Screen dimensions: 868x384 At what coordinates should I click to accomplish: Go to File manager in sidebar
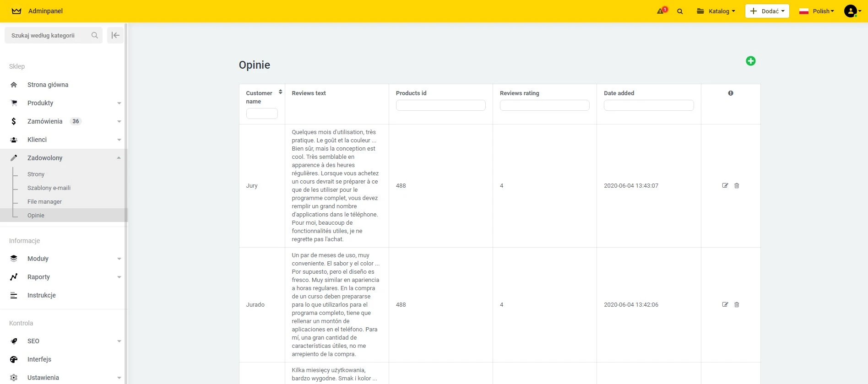coord(44,201)
